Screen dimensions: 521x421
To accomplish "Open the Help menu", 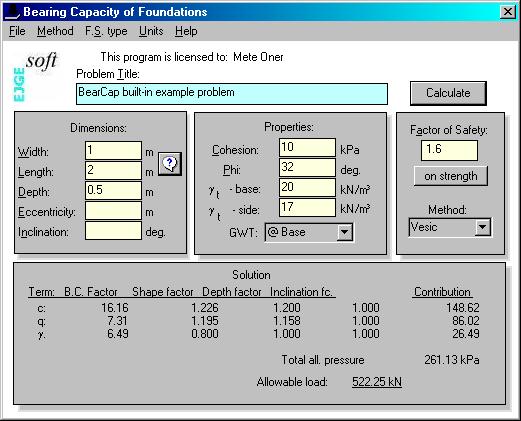I will tap(186, 31).
